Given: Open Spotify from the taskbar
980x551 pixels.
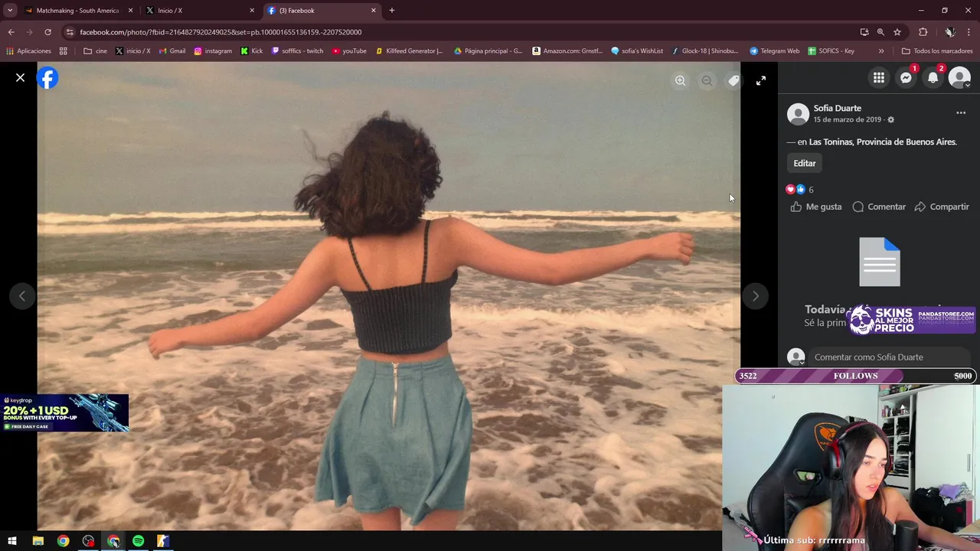Looking at the screenshot, I should point(138,541).
